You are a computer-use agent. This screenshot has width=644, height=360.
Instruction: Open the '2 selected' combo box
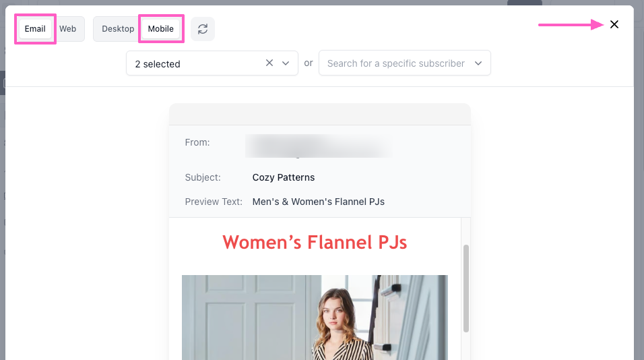click(195, 63)
